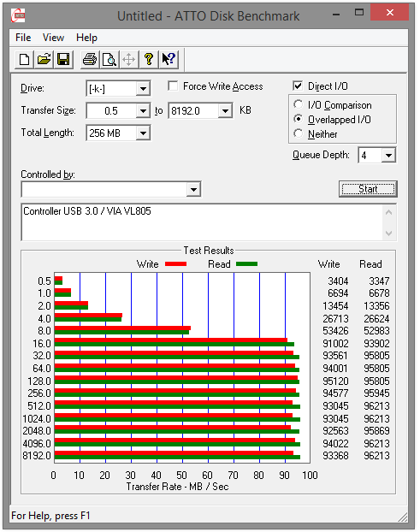Click the green Read legend swatch
The height and width of the screenshot is (532, 420).
coord(246,264)
